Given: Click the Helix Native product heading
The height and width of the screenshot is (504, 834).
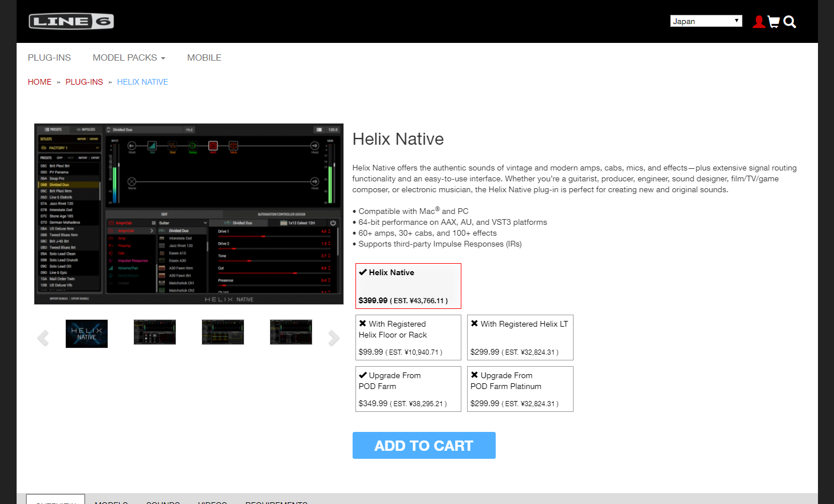Looking at the screenshot, I should tap(398, 139).
